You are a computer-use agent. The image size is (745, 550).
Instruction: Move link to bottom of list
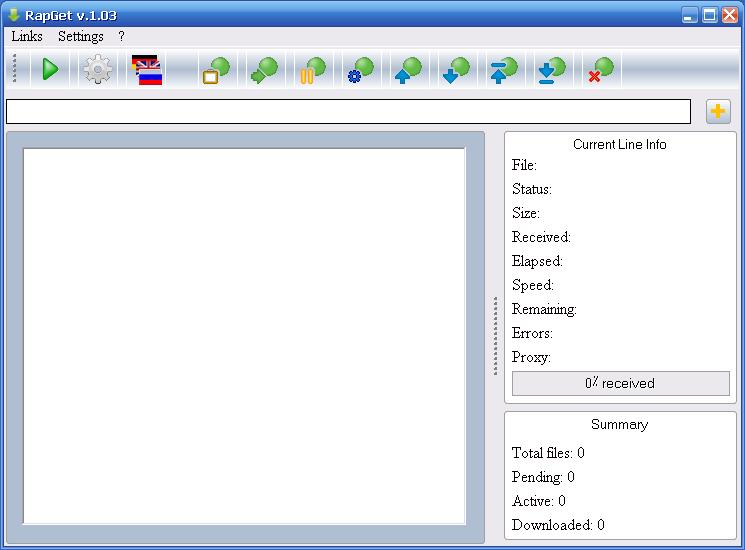[552, 70]
